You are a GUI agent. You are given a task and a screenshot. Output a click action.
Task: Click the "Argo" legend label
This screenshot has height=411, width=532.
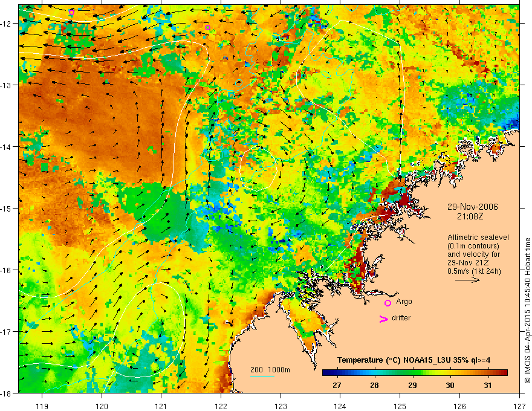[x=404, y=302]
